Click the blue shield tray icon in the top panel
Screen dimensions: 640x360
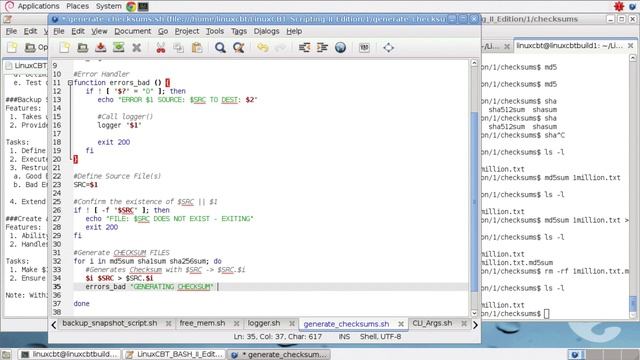point(633,6)
